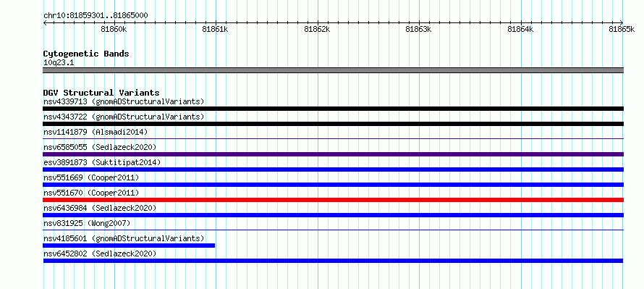This screenshot has width=644, height=289.
Task: Click the 81863k ruler tick label
Action: point(418,29)
